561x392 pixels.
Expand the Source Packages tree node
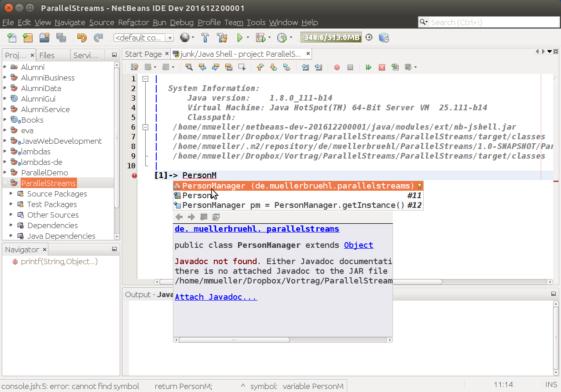coord(11,194)
